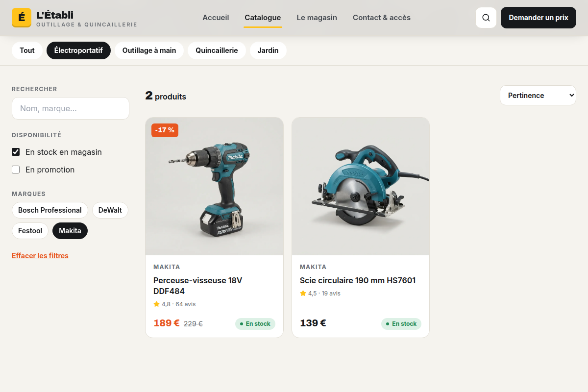Focus the Nom, marque search field
The height and width of the screenshot is (392, 588).
(x=71, y=108)
